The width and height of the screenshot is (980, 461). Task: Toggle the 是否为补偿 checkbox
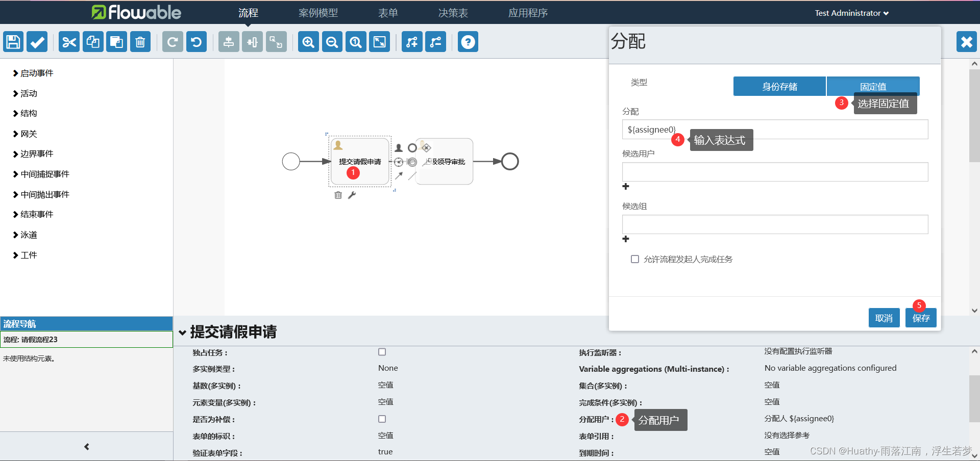[382, 419]
